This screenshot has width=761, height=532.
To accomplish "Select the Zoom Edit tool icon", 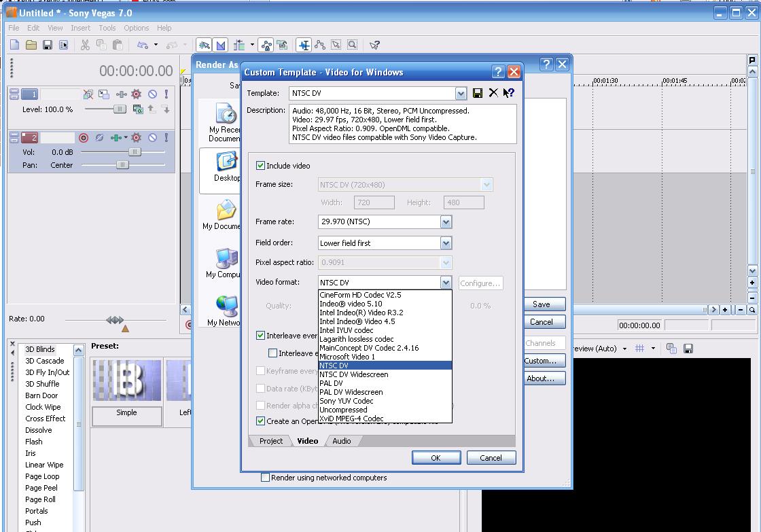I will (353, 45).
